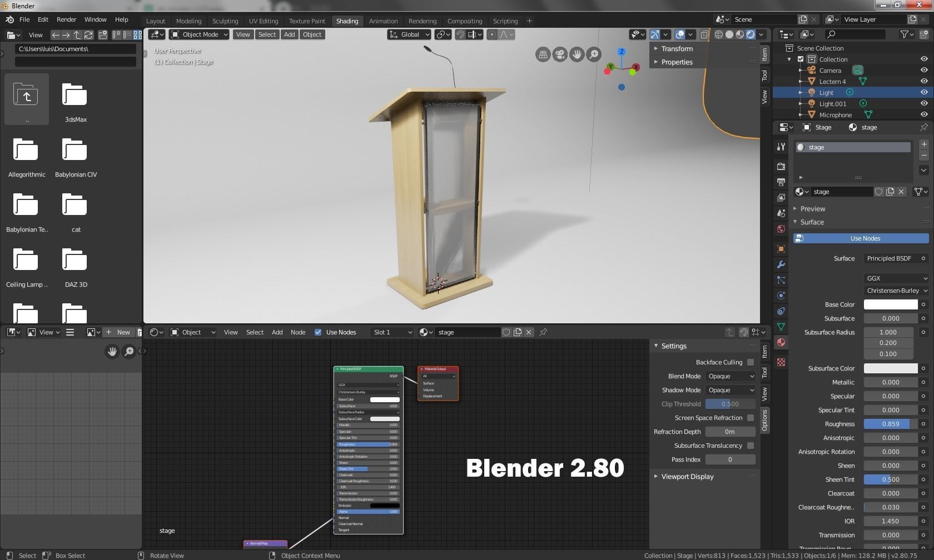The width and height of the screenshot is (934, 560).
Task: Click the viewport Select menu button
Action: pyautogui.click(x=267, y=34)
